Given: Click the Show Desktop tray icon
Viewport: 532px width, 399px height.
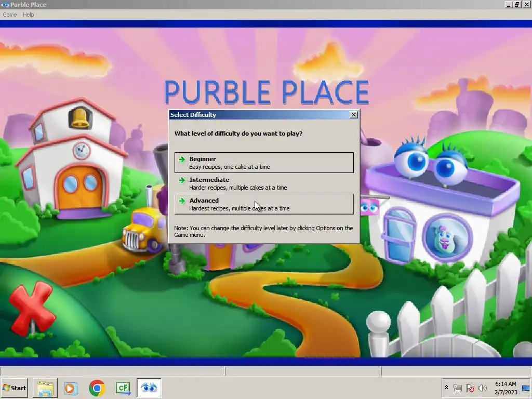Looking at the screenshot, I should point(526,388).
